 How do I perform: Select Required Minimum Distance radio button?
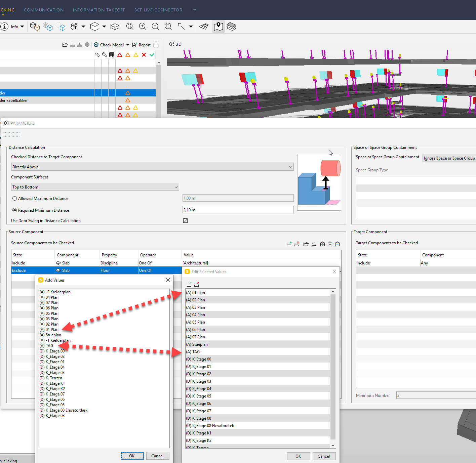15,210
